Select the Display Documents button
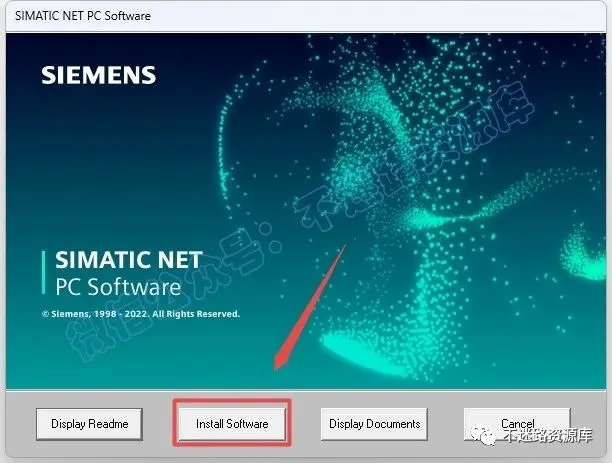This screenshot has height=463, width=612. coord(374,424)
